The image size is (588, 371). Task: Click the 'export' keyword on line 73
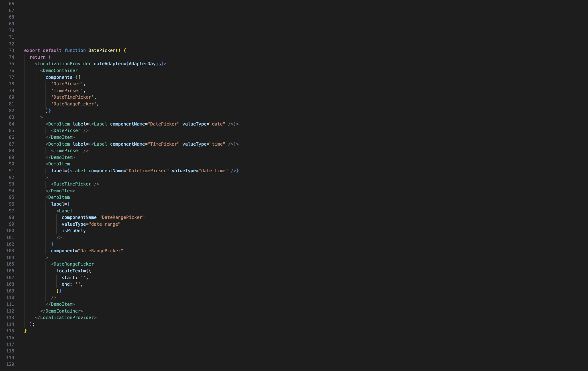[x=32, y=50]
